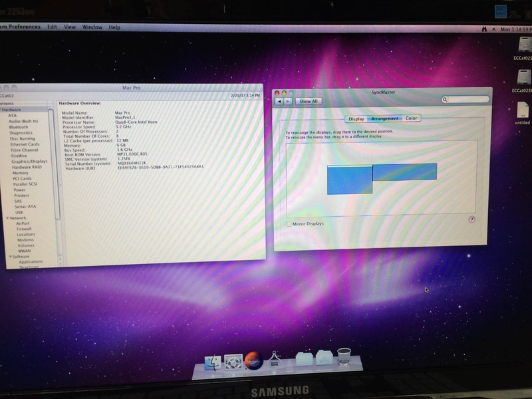Select Disc Burning in the sidebar
This screenshot has width=532, height=399.
point(22,138)
